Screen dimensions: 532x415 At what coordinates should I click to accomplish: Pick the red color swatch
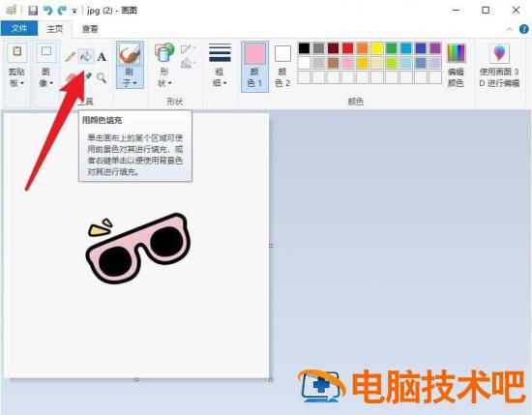click(348, 48)
